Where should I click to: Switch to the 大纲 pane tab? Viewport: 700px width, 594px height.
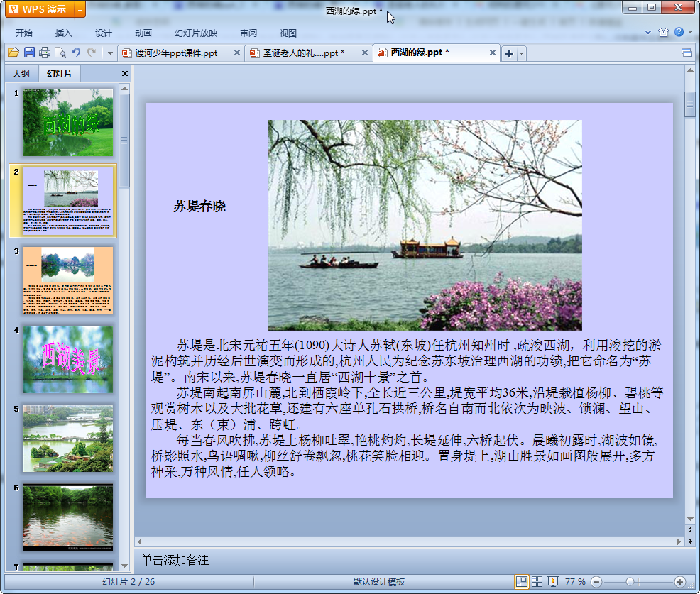click(x=21, y=74)
